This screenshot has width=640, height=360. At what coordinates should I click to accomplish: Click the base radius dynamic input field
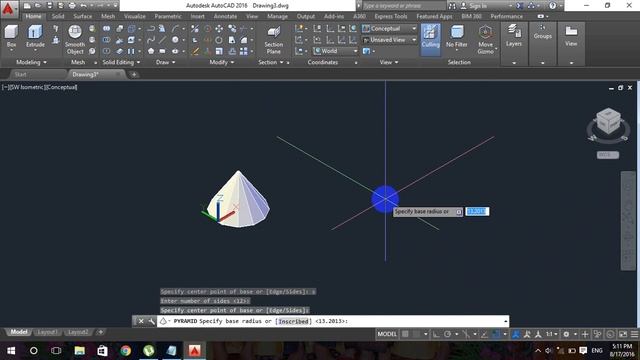[x=477, y=211]
